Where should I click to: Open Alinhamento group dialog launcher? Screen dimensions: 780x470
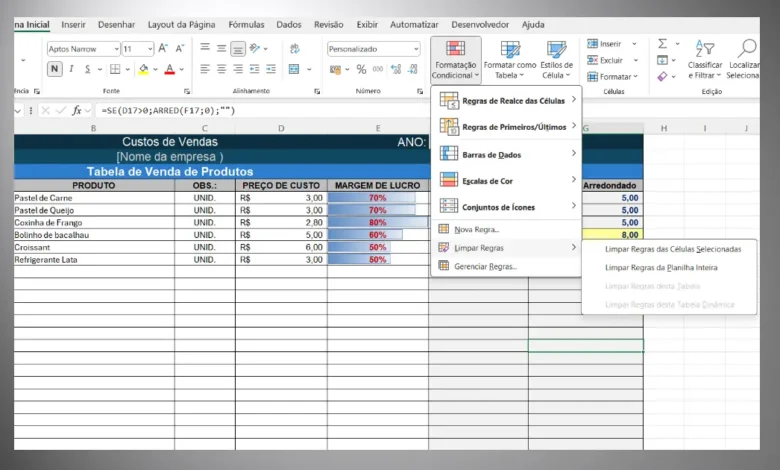317,91
